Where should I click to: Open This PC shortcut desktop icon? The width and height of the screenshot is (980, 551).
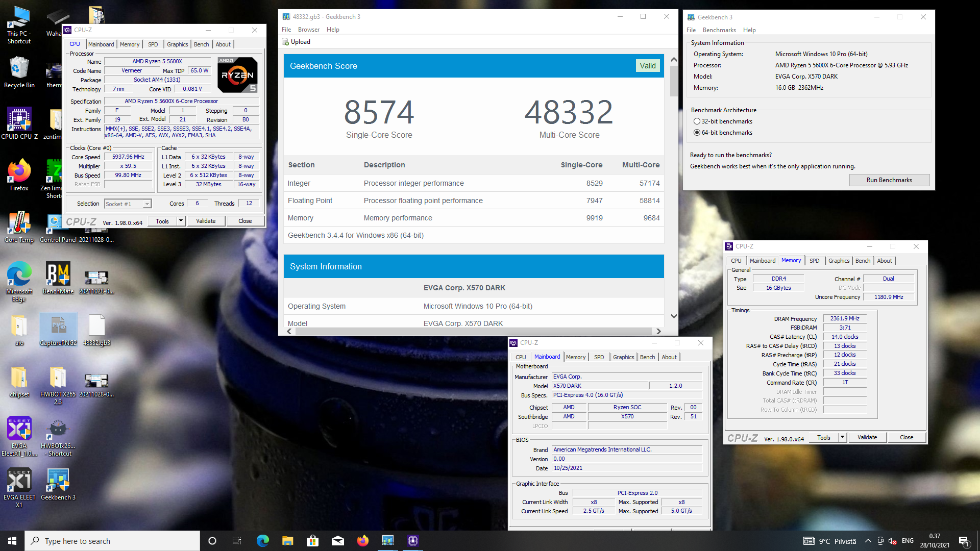click(x=19, y=26)
